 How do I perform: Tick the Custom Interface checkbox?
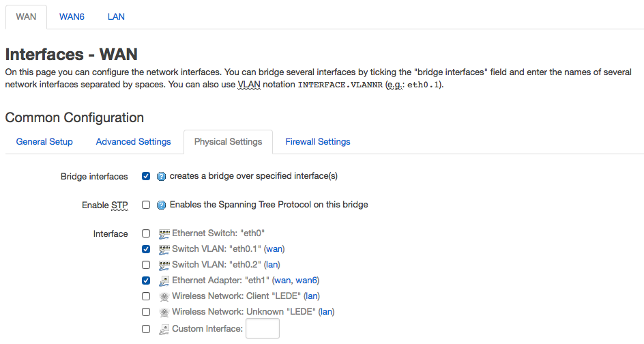[x=146, y=329]
